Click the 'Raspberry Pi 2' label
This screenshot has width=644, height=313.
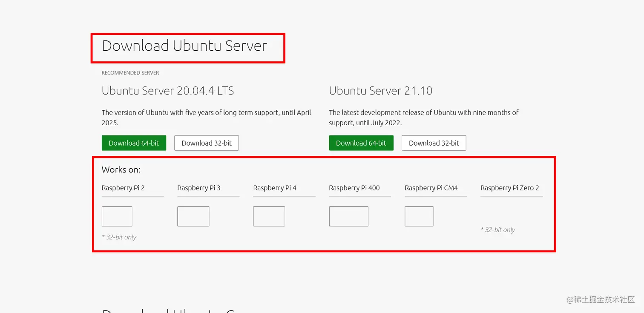(x=123, y=188)
